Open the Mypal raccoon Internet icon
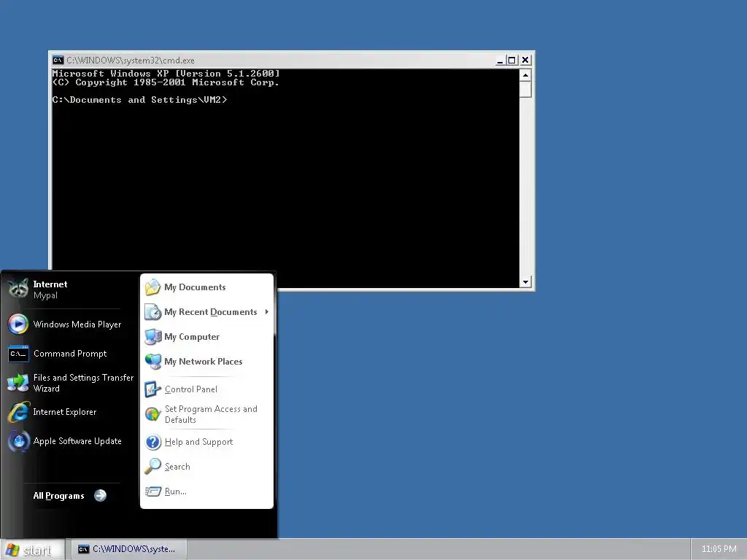 coord(18,289)
